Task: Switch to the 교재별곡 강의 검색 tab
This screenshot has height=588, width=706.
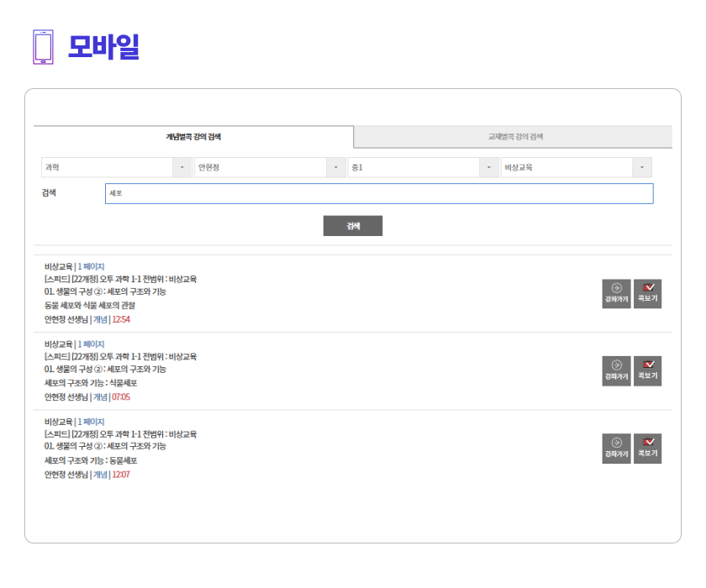Action: (x=514, y=137)
